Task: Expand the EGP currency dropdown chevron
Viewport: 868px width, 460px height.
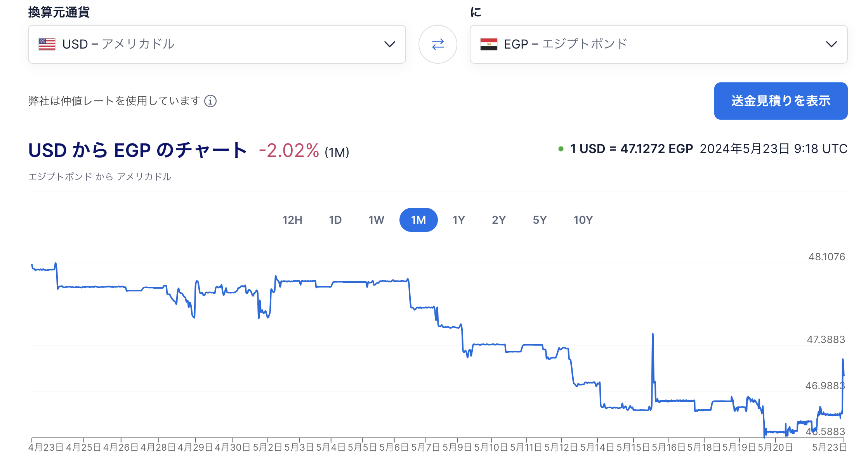Action: [831, 44]
